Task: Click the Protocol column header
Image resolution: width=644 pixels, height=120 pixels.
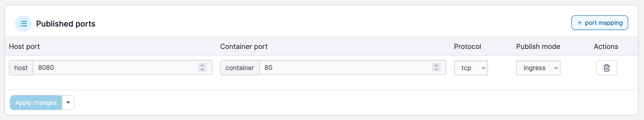Action: pos(467,46)
